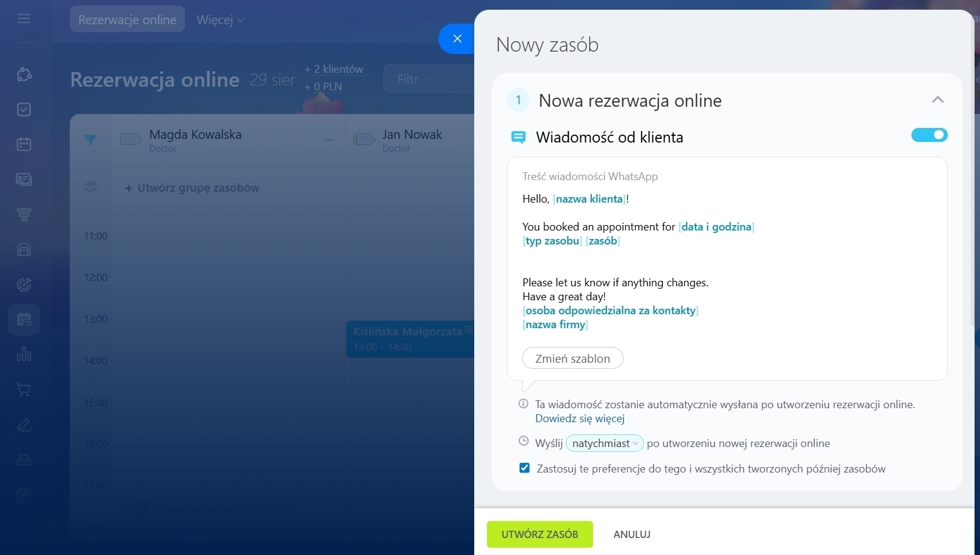Image resolution: width=980 pixels, height=555 pixels.
Task: Click the + 2 klientów counter
Action: [334, 69]
